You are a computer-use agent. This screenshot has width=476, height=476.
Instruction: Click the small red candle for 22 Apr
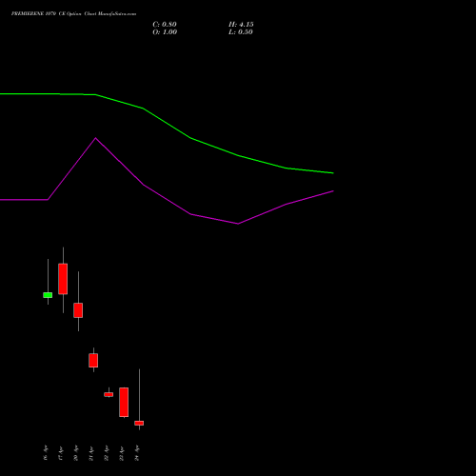pos(109,394)
